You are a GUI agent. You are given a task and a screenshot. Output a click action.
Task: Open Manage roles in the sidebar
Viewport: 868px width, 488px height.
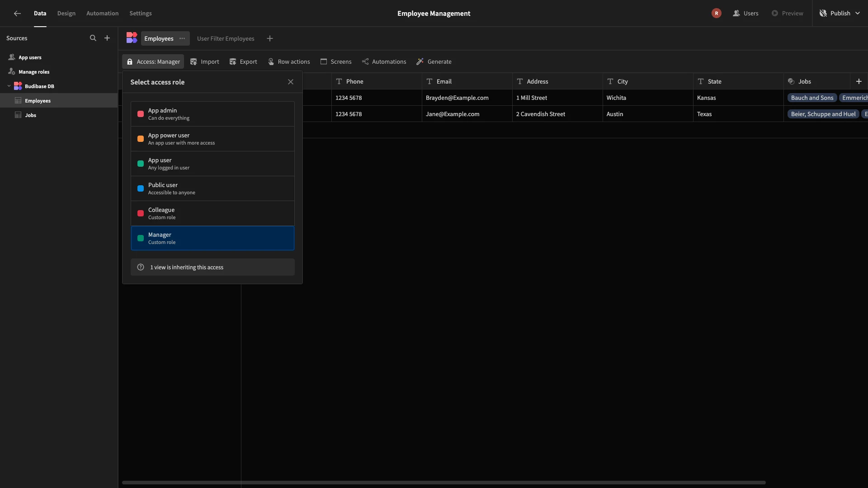[59, 71]
